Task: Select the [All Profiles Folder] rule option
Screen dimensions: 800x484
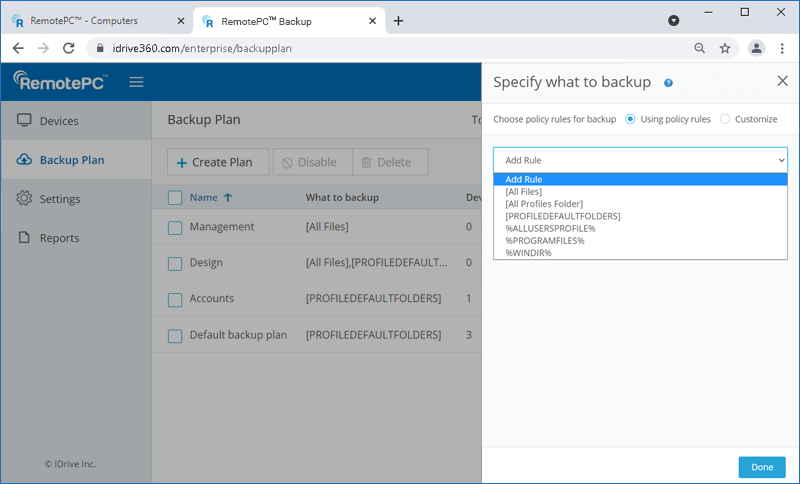Action: pyautogui.click(x=640, y=204)
